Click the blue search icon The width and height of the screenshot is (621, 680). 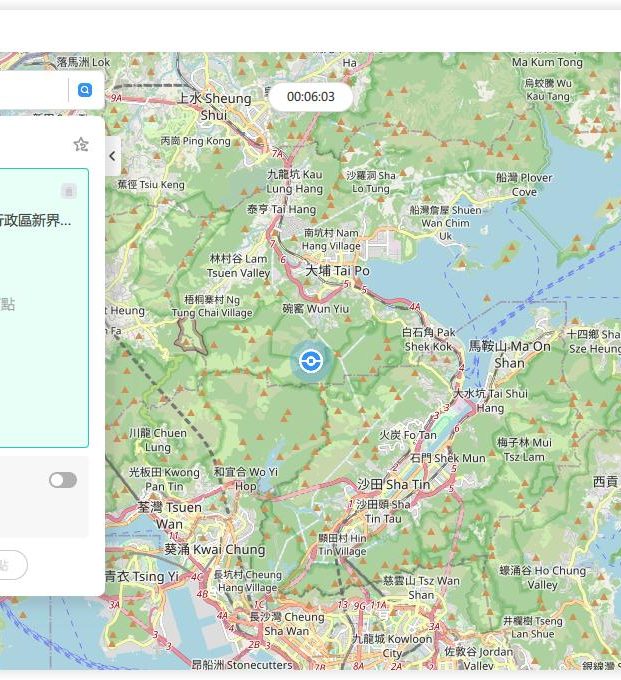[85, 91]
